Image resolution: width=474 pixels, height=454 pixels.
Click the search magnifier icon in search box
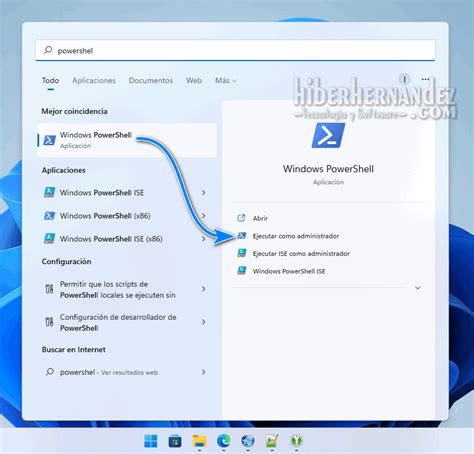pyautogui.click(x=48, y=50)
